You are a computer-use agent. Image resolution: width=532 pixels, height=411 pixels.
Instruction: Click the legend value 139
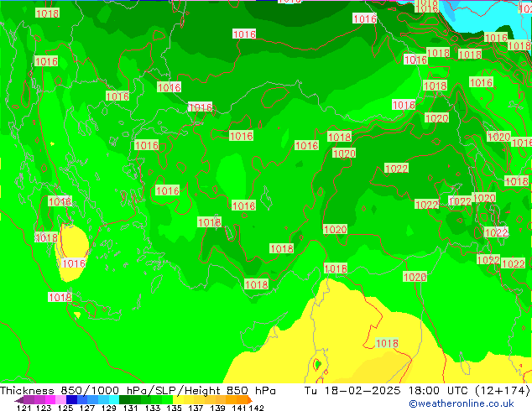pyautogui.click(x=217, y=408)
